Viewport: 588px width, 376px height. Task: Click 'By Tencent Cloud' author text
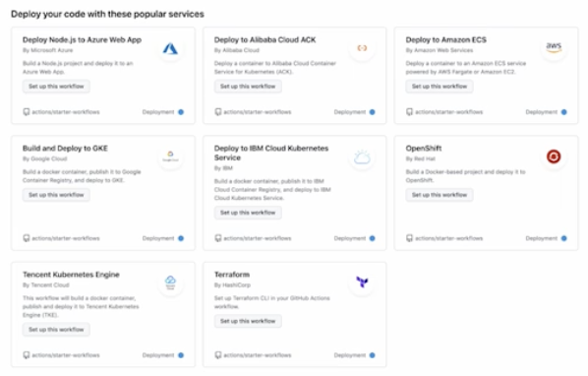(x=46, y=284)
